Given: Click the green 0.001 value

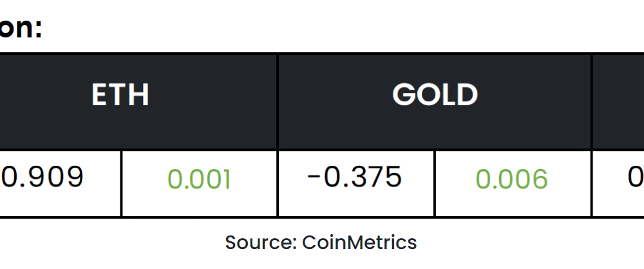Looking at the screenshot, I should [199, 179].
